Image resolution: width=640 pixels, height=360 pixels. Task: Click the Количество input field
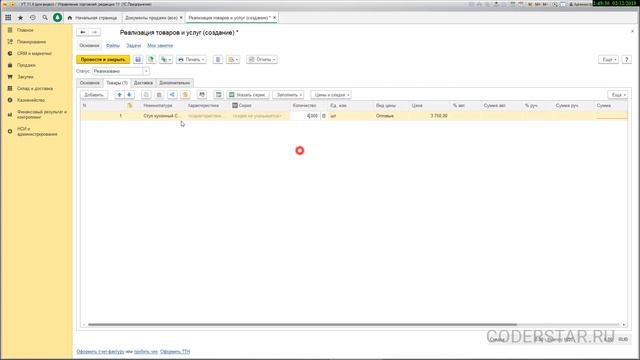pos(305,116)
